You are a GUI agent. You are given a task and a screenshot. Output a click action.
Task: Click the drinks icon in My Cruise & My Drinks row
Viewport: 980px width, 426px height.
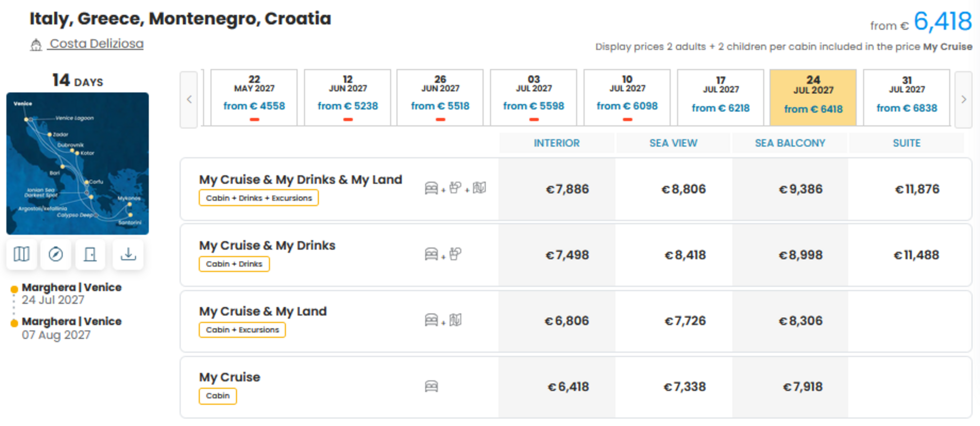pyautogui.click(x=456, y=254)
